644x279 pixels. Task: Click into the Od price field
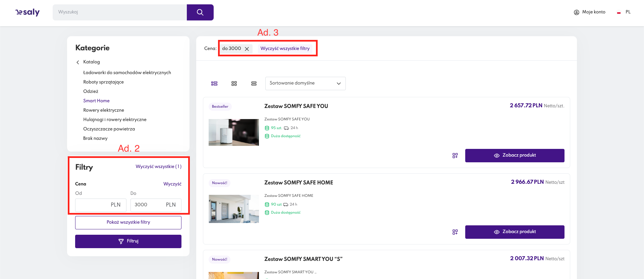pos(94,205)
